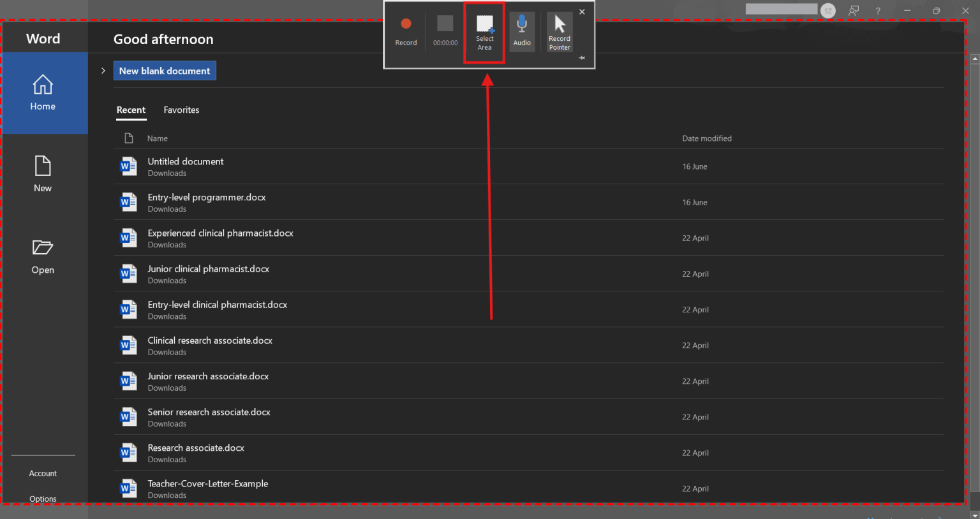Image resolution: width=980 pixels, height=519 pixels.
Task: Open the Open section in the sidebar
Action: [42, 255]
